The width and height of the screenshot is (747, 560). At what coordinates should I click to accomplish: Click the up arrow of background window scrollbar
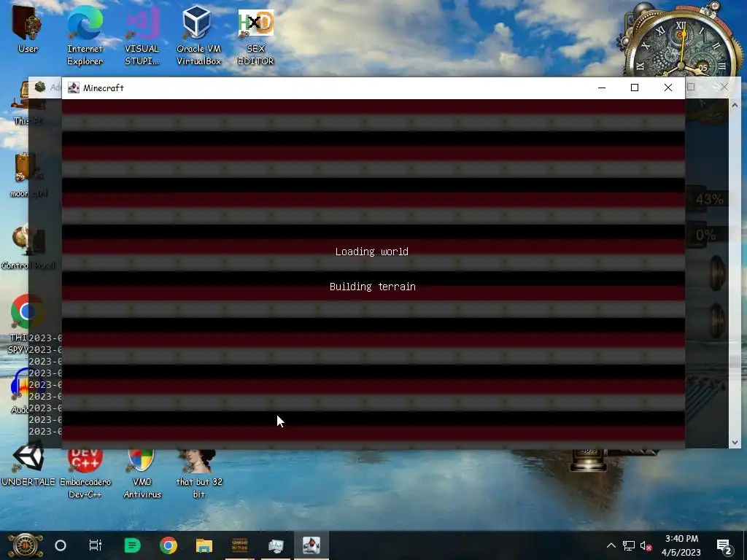(x=735, y=105)
